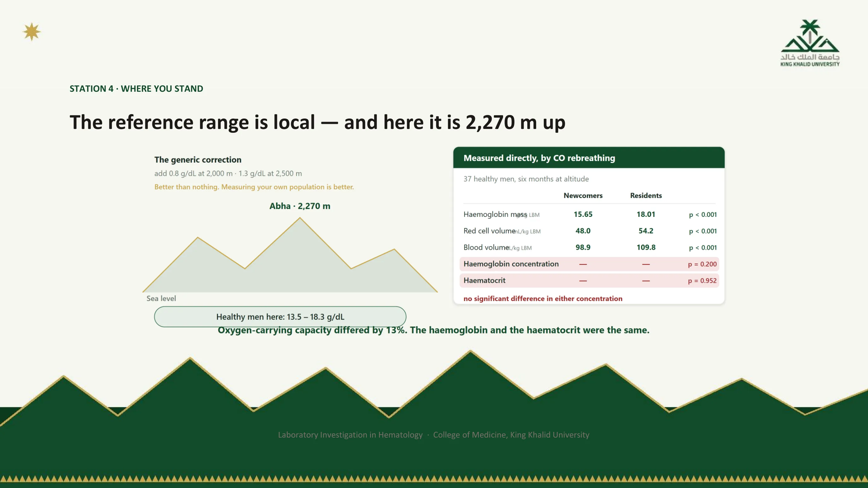Click the 'Haematocrit' row label
868x488 pixels.
tap(484, 280)
